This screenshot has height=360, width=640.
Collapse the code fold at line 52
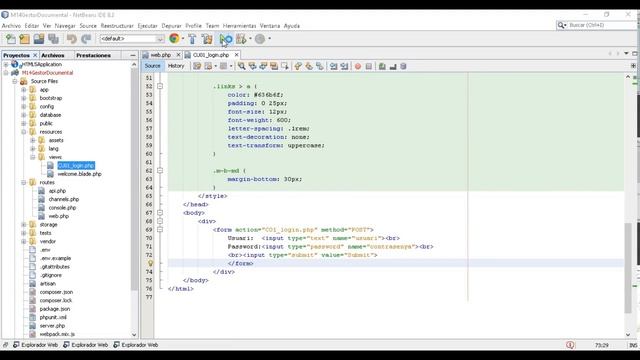click(160, 87)
